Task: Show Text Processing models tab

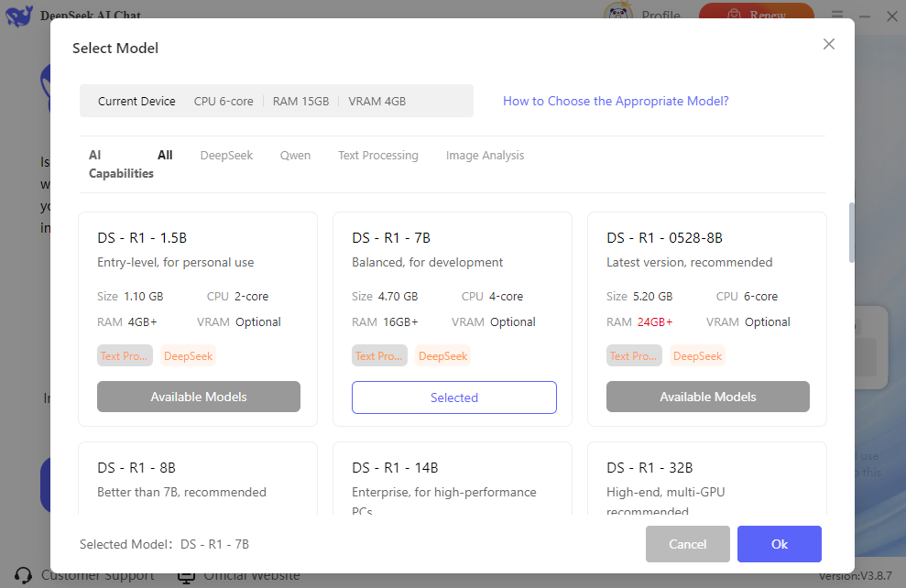Action: coord(378,156)
